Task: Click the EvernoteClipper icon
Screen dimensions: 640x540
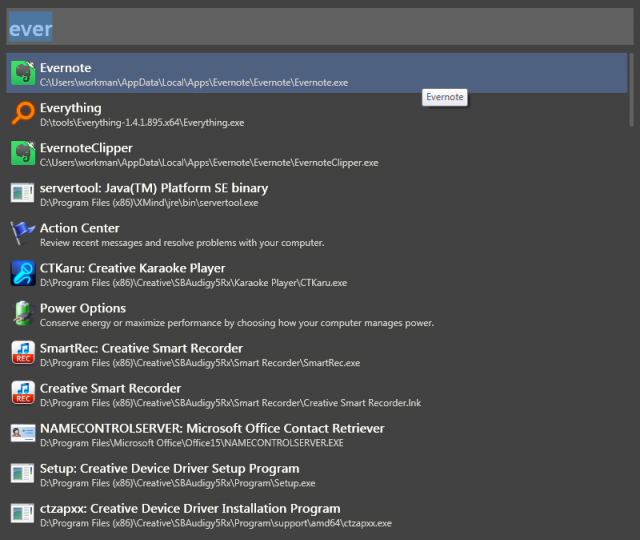Action: tap(23, 153)
